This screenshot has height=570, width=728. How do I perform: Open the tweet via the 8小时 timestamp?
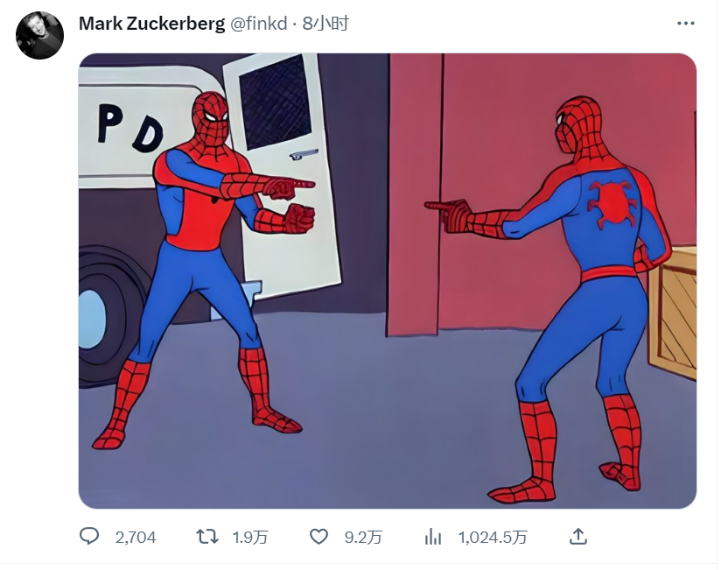point(325,24)
